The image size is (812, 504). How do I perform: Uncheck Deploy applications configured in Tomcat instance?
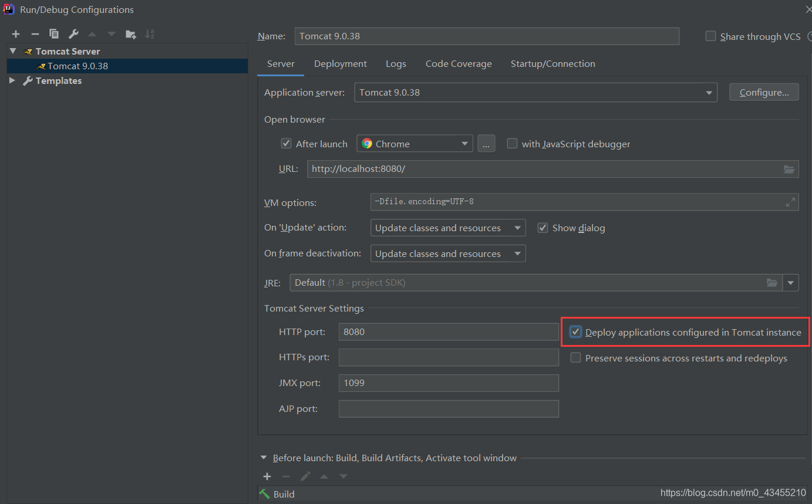[x=576, y=332]
